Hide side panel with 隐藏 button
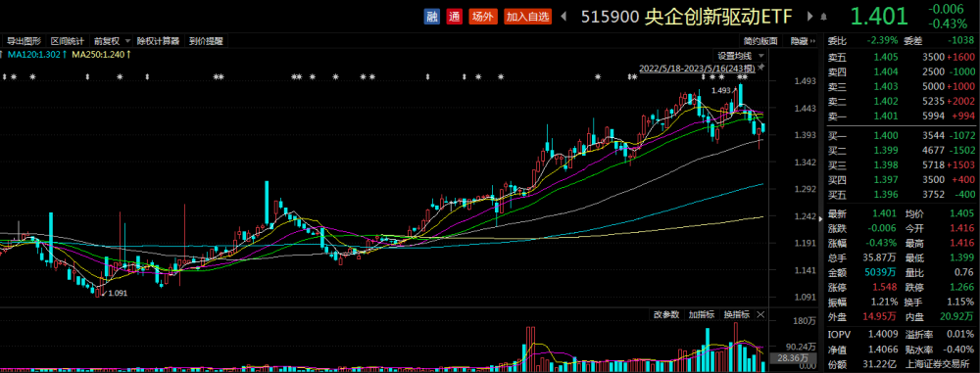The width and height of the screenshot is (980, 373). [803, 41]
